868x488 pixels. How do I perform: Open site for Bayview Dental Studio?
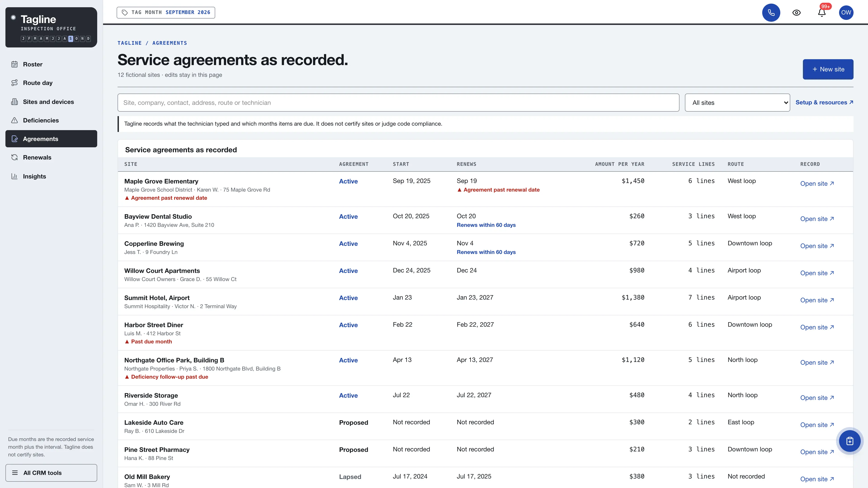(x=817, y=219)
